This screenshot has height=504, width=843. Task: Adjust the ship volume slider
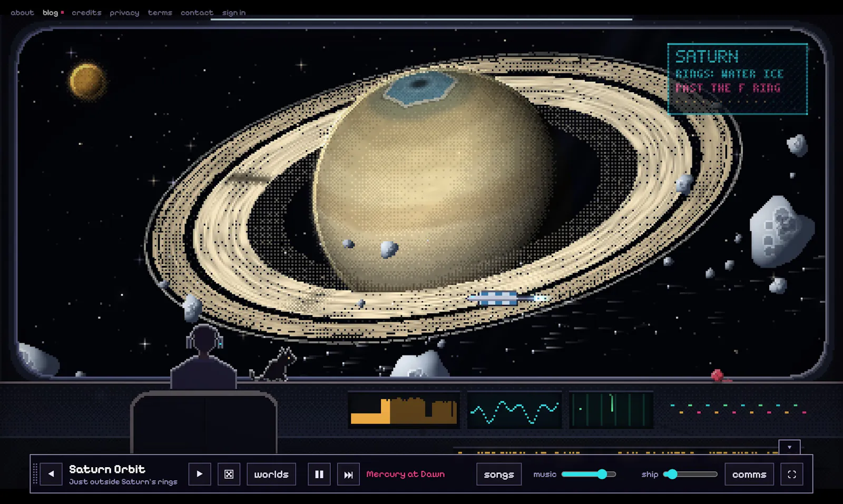pyautogui.click(x=690, y=474)
